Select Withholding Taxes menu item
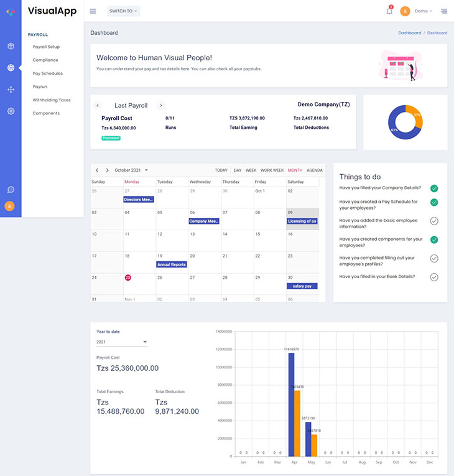 pos(52,100)
